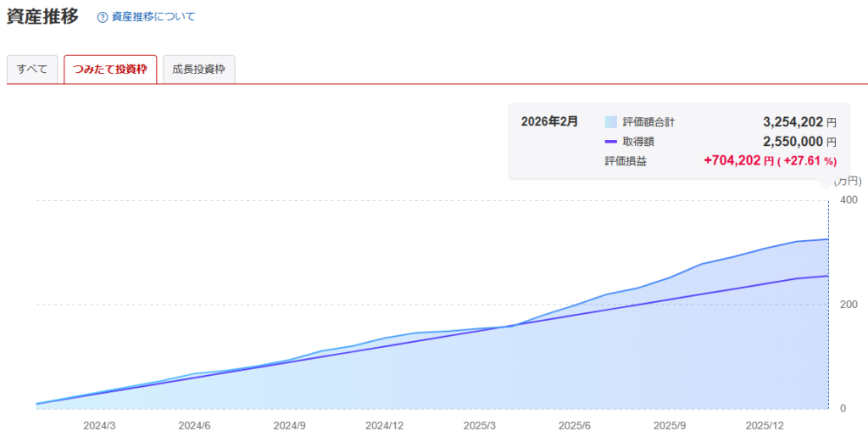Click the 資産推移 page heading
This screenshot has width=868, height=448.
[x=42, y=16]
